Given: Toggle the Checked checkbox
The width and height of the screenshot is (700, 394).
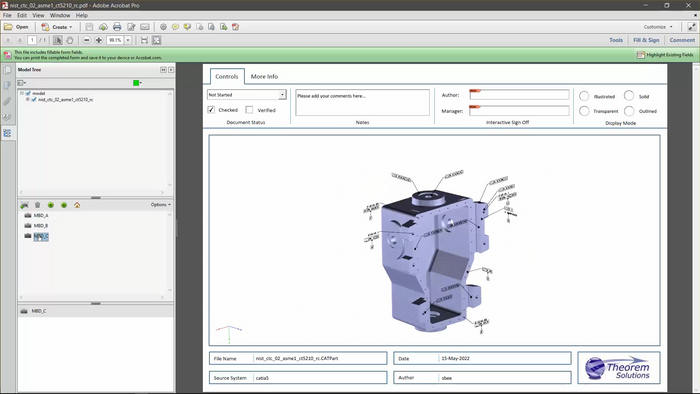Looking at the screenshot, I should pos(211,110).
